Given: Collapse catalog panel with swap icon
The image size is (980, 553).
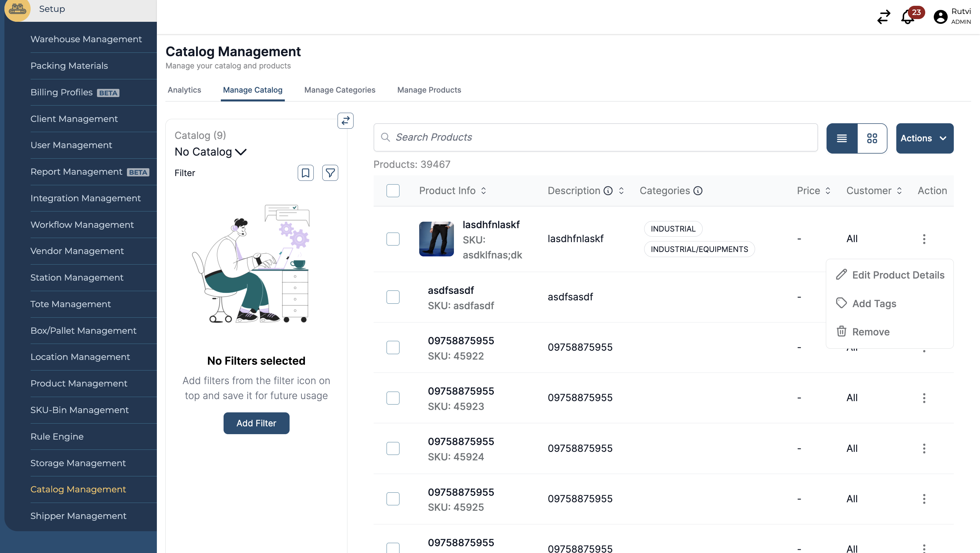Looking at the screenshot, I should [345, 121].
